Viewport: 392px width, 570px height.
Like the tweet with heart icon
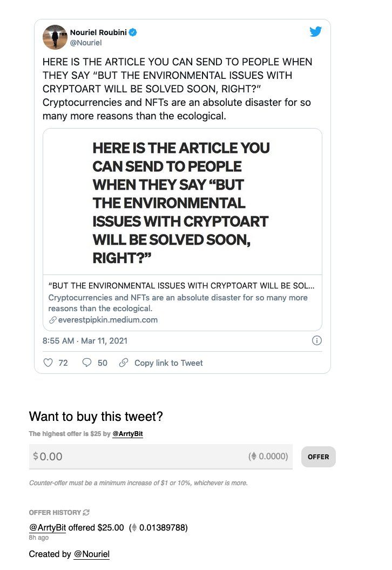(48, 363)
